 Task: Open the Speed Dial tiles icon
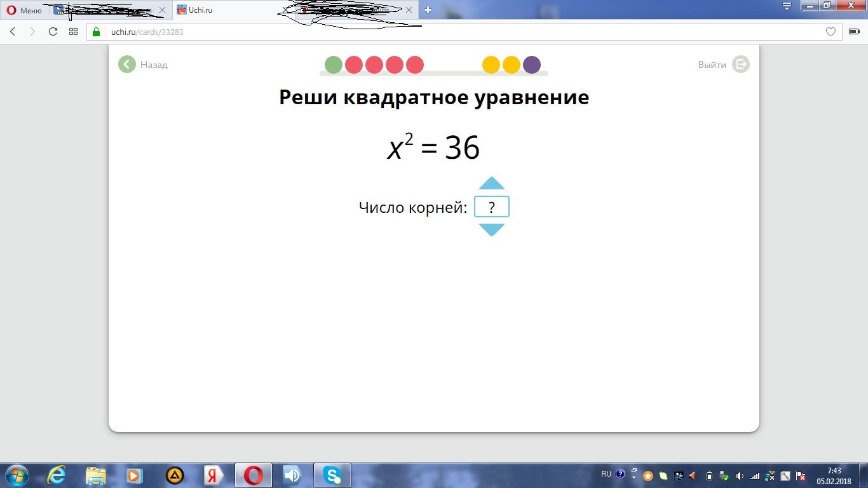pos(74,31)
